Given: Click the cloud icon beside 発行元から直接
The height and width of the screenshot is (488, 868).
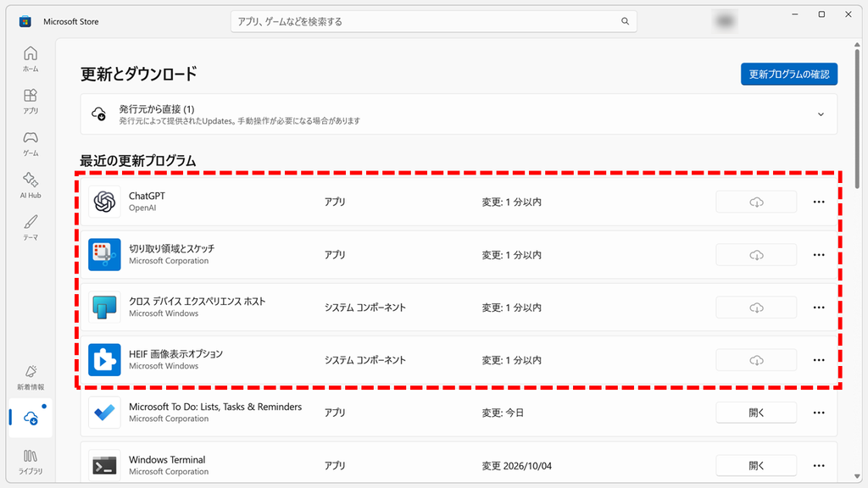Looking at the screenshot, I should click(99, 114).
